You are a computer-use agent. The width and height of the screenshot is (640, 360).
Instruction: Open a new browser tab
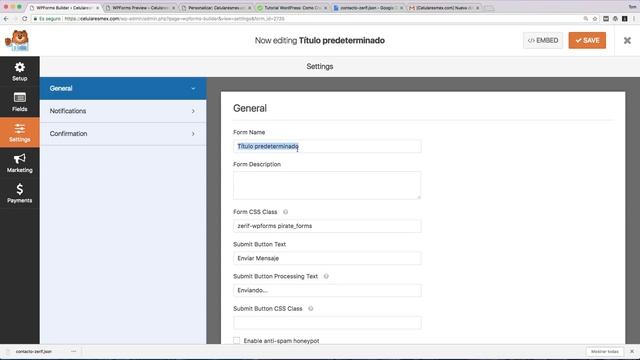(489, 8)
